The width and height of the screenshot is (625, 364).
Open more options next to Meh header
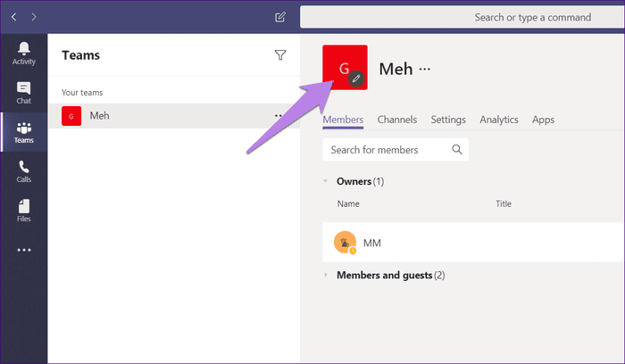[424, 69]
